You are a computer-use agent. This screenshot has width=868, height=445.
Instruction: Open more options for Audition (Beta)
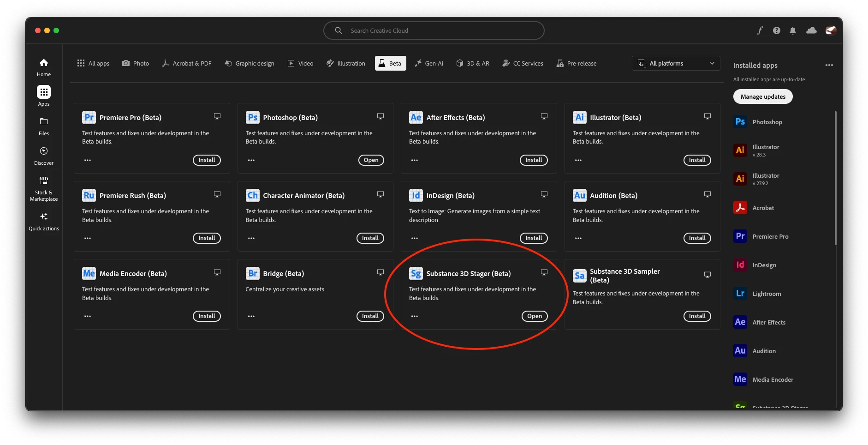click(x=578, y=238)
